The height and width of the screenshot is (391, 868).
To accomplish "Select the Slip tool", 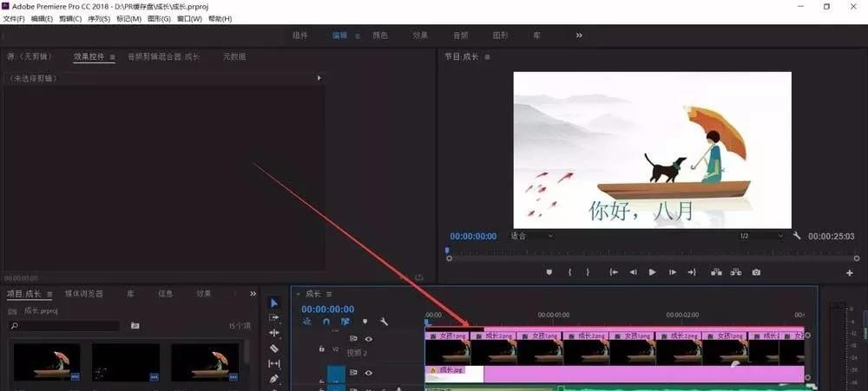I will click(x=274, y=363).
